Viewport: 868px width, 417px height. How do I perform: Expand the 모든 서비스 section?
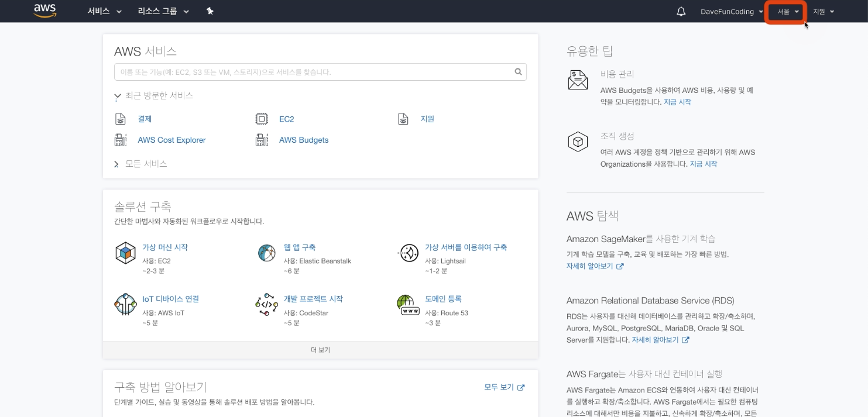pos(140,164)
